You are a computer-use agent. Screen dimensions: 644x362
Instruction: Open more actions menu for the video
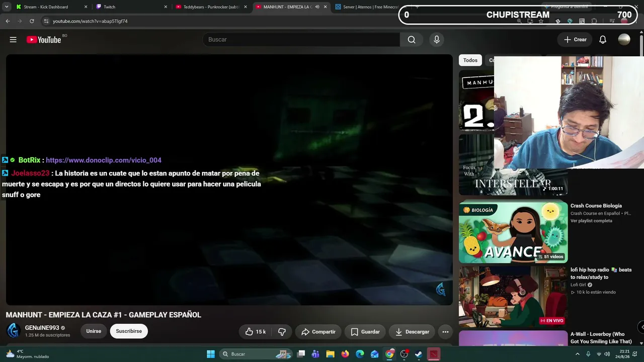445,332
